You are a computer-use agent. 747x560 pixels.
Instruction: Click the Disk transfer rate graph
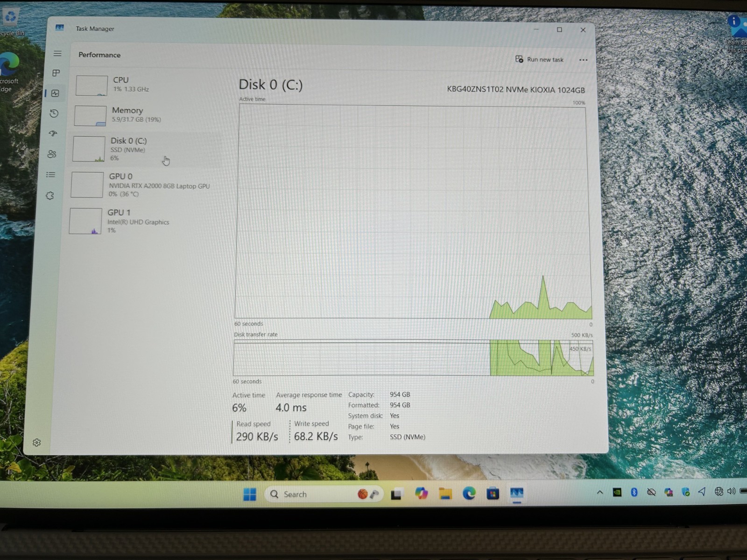[x=413, y=357]
